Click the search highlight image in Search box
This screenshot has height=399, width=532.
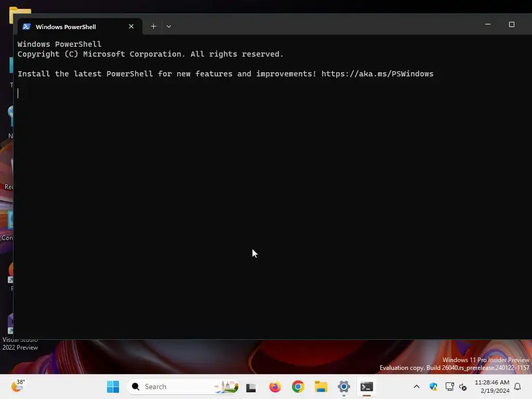226,387
